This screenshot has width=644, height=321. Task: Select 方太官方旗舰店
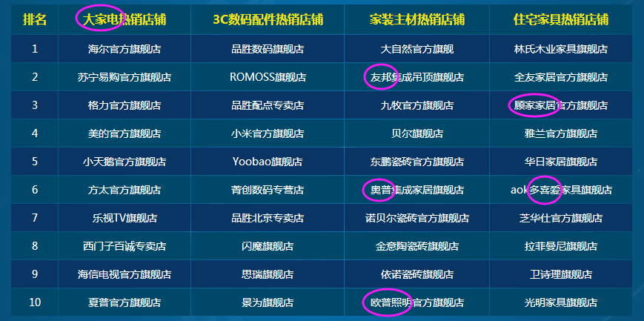tap(125, 190)
